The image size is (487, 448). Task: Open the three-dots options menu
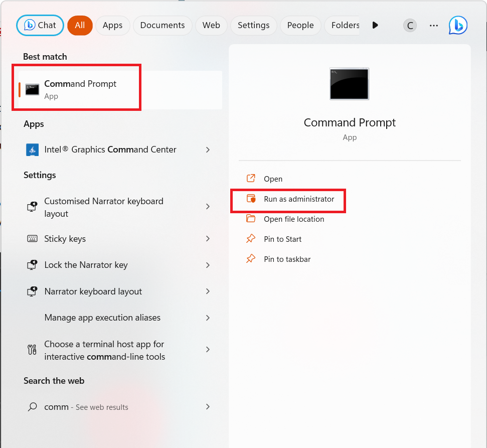[434, 25]
